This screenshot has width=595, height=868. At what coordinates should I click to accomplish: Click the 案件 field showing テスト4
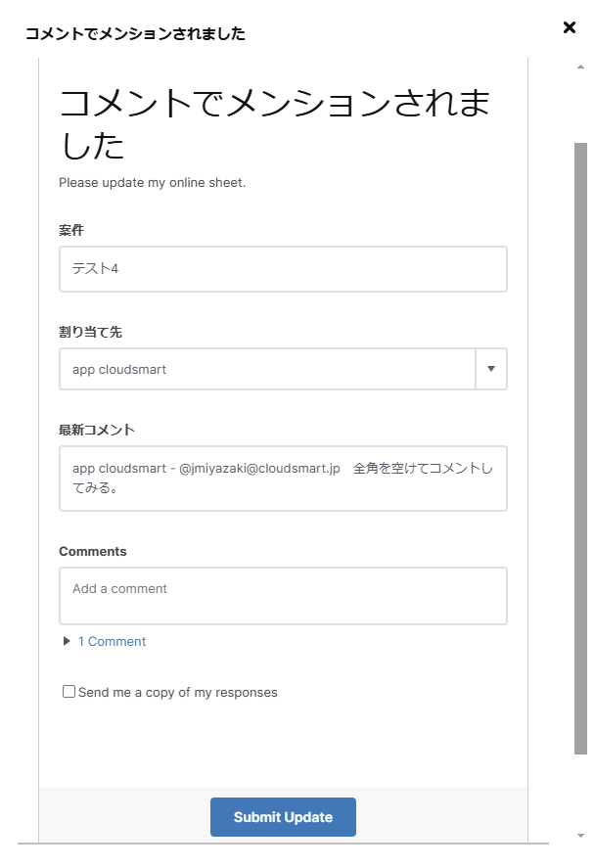tap(283, 268)
